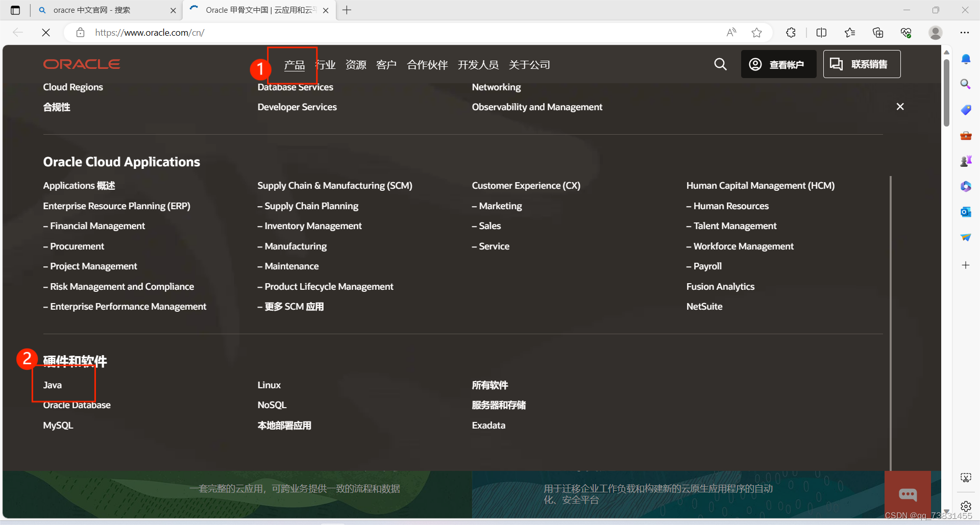Add this page to favorites

757,32
